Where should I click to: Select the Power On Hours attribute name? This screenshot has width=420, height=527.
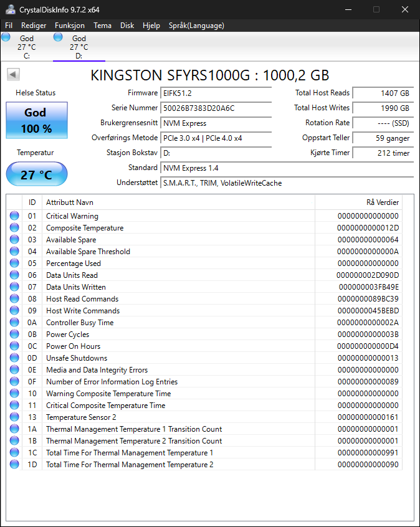pyautogui.click(x=74, y=346)
